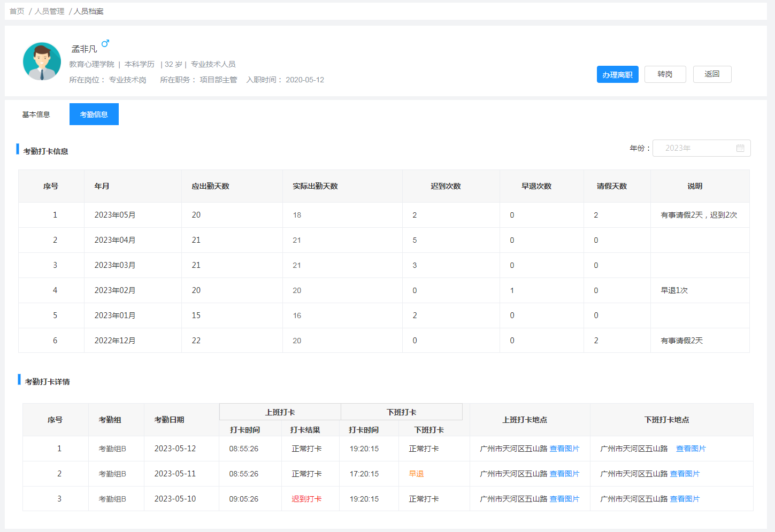Viewport: 775px width, 532px height.
Task: View clock-out photo for 2023-05-10
Action: [685, 499]
